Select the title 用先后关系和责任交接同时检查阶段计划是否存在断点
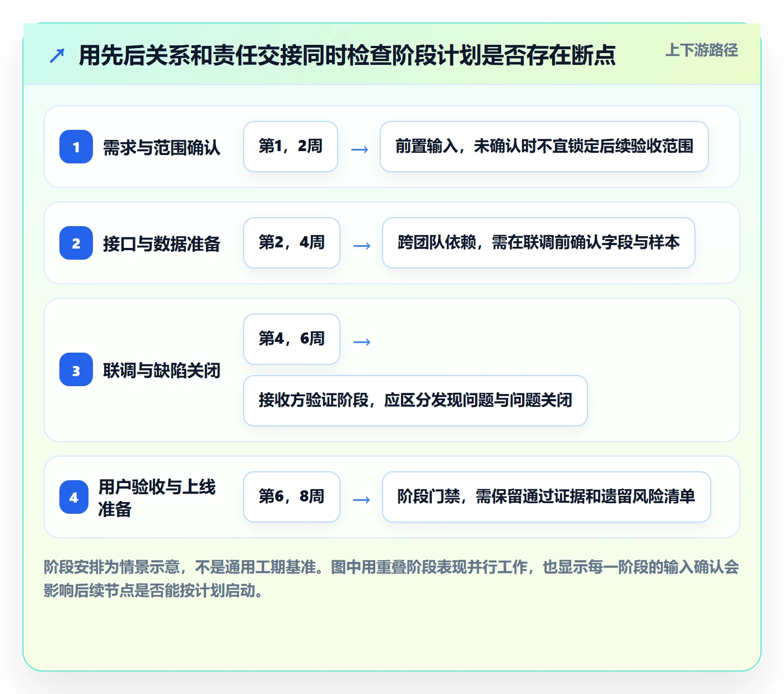The image size is (784, 694). [347, 55]
